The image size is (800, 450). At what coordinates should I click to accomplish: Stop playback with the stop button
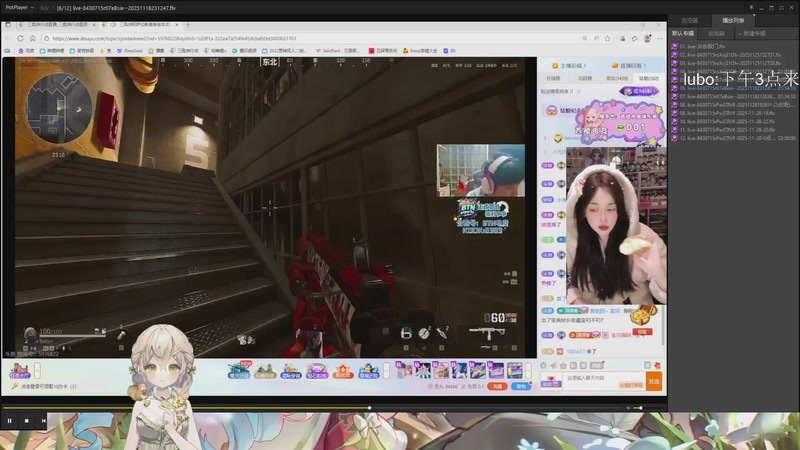[x=27, y=421]
